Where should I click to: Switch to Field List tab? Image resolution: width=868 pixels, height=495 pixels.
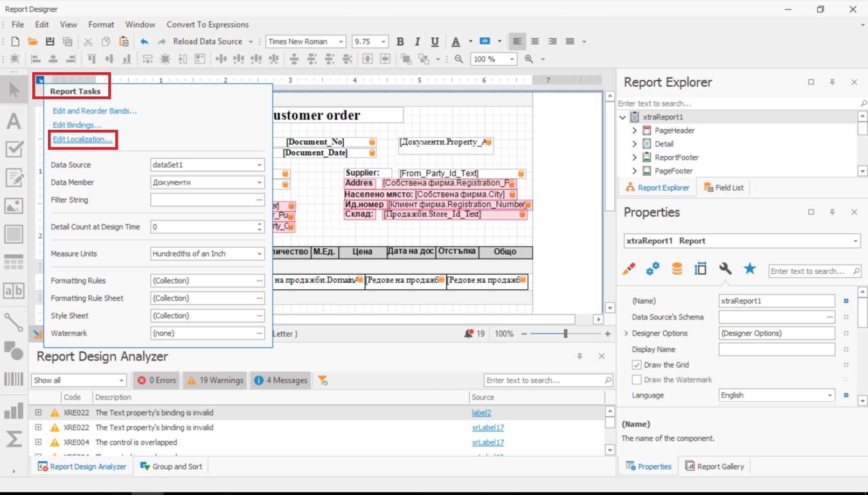(x=724, y=187)
